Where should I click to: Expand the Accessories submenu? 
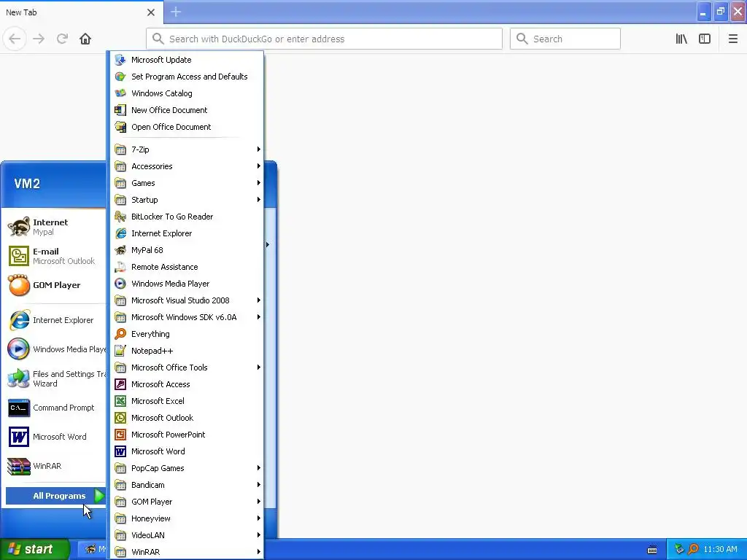point(187,166)
